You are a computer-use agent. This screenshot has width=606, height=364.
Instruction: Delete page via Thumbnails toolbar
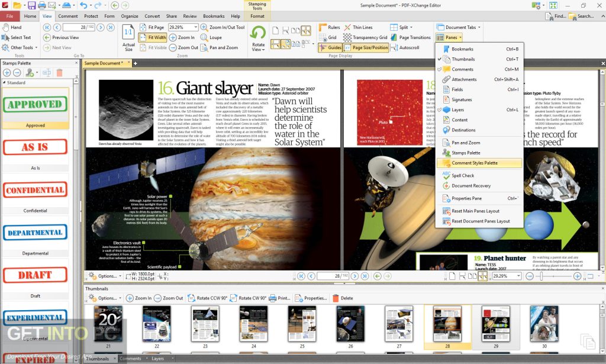click(343, 298)
